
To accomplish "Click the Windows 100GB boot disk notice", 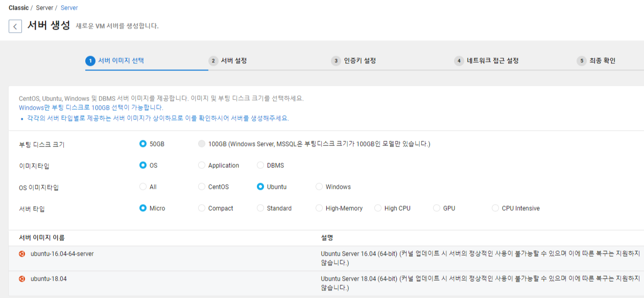I will coord(91,108).
